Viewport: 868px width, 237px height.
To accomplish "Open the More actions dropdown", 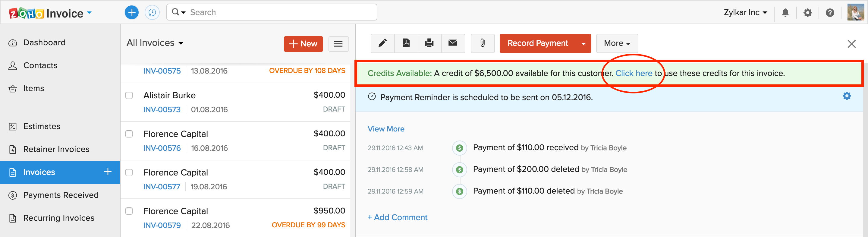I will pos(617,43).
